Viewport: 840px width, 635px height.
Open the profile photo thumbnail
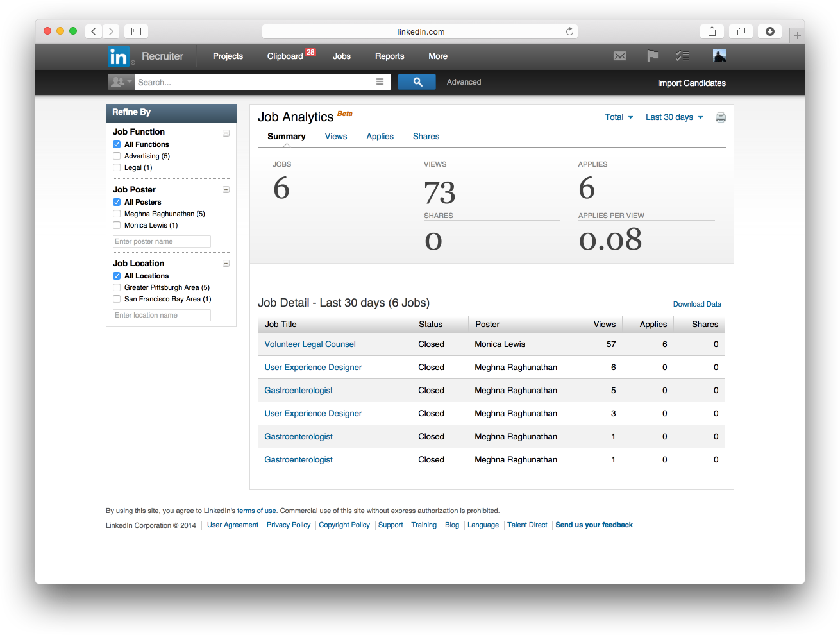pos(719,56)
